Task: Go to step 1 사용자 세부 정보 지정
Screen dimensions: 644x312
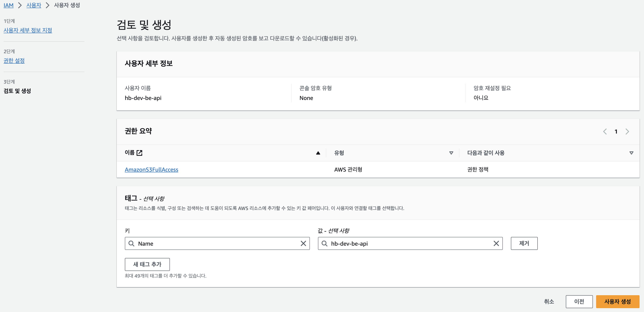Action: tap(28, 30)
